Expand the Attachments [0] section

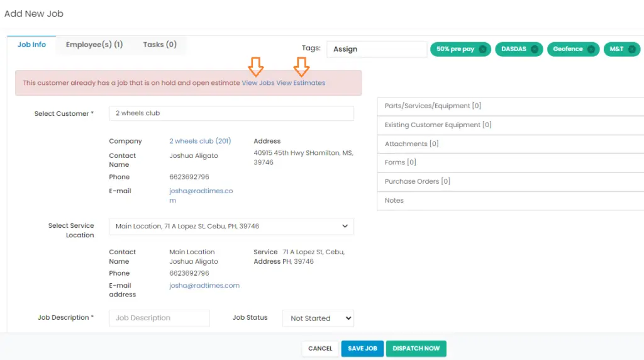coord(511,144)
